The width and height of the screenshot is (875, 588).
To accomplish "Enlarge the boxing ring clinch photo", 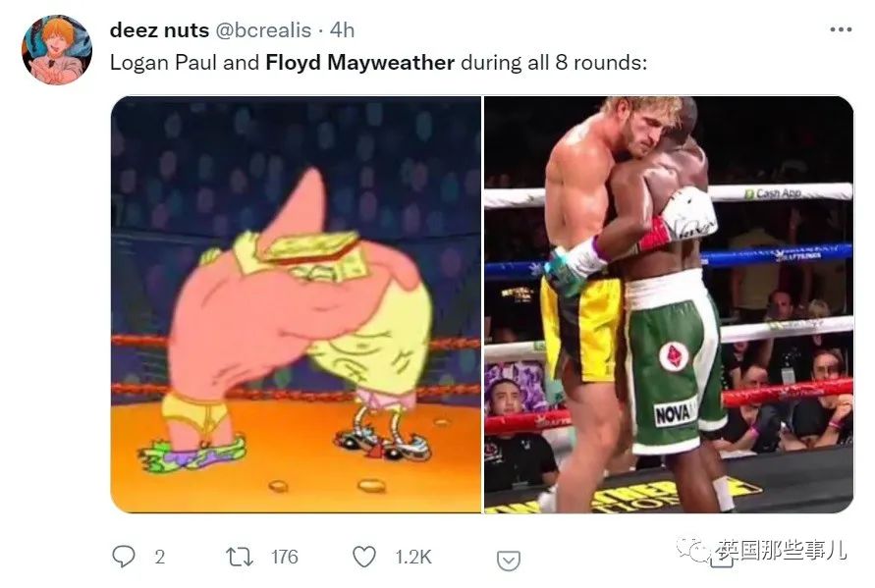I will pyautogui.click(x=669, y=304).
